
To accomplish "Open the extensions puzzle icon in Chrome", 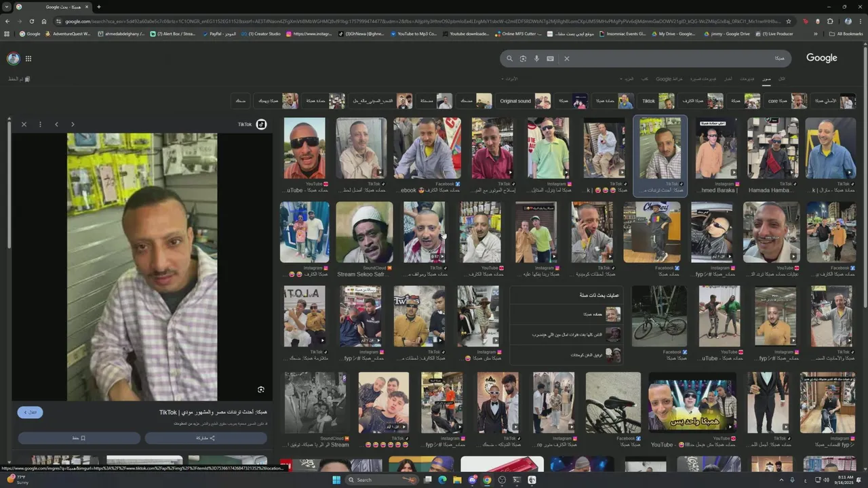I will tap(830, 21).
